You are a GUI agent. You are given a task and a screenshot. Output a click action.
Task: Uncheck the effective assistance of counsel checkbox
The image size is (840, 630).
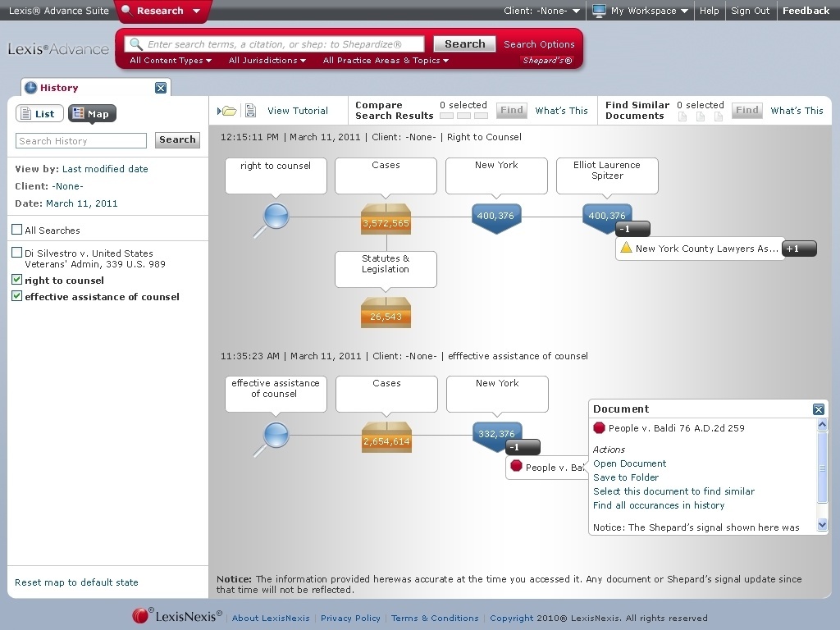pyautogui.click(x=17, y=296)
